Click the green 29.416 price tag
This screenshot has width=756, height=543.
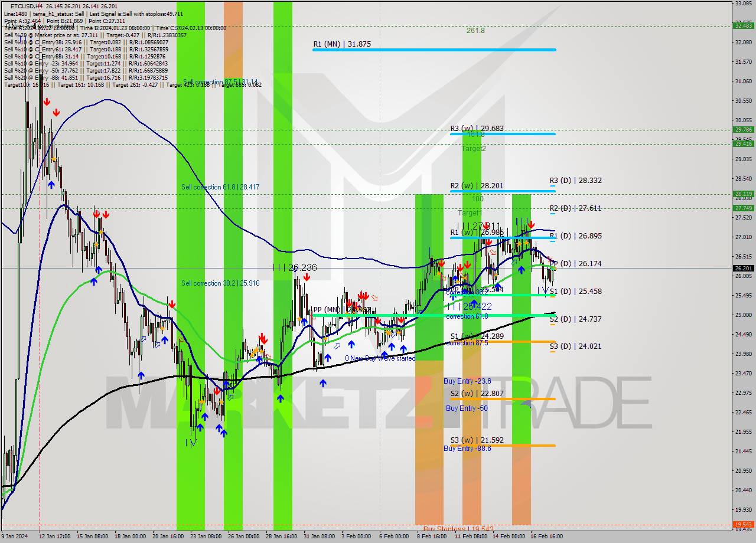tap(743, 143)
